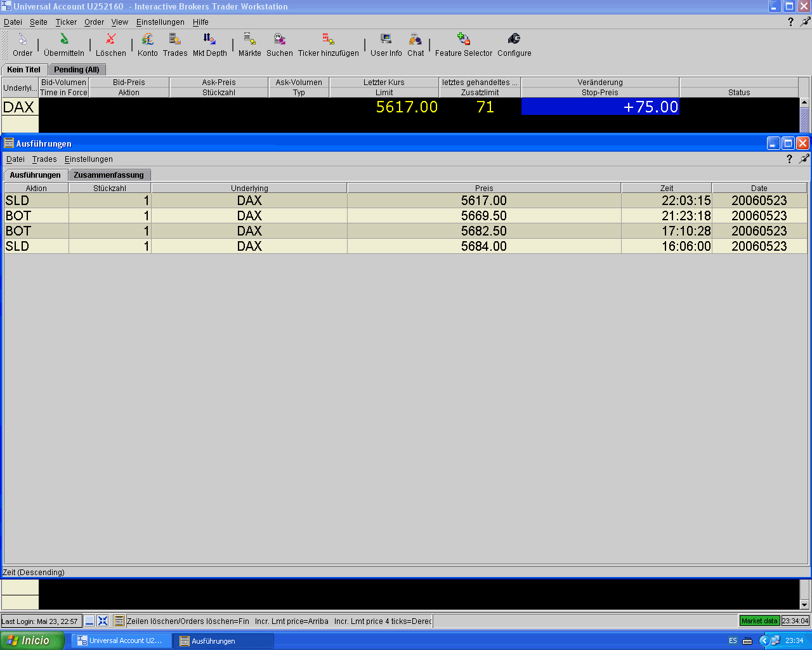Open the Hilfe menu
Viewport: 812px width, 650px height.
pos(200,22)
